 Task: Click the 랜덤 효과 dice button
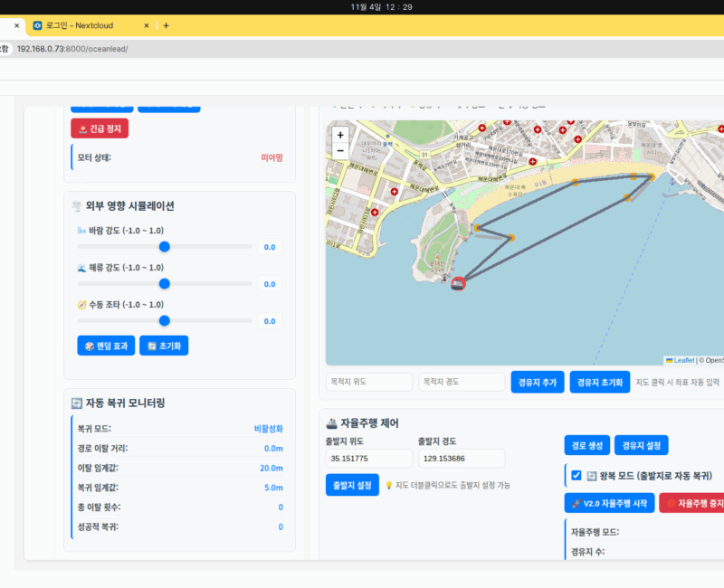tap(105, 345)
